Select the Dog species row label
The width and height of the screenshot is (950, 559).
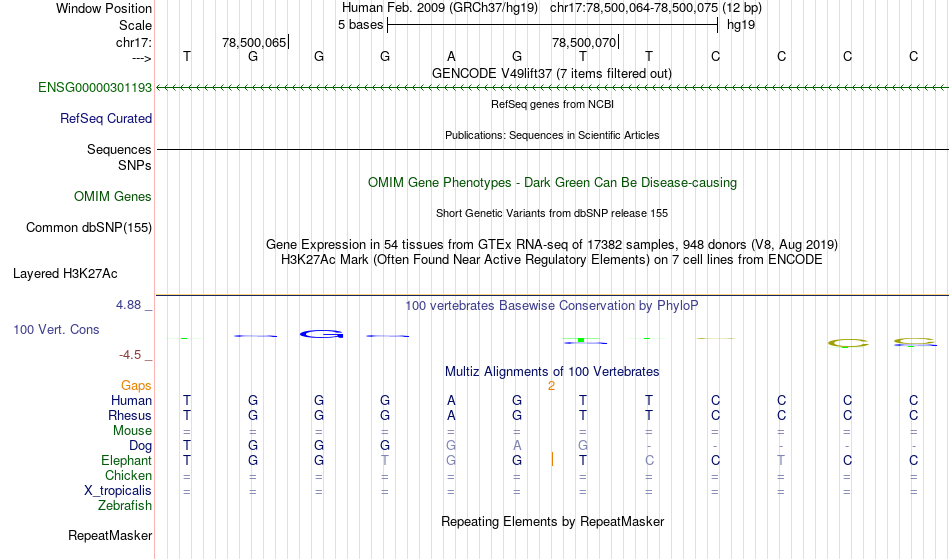(140, 446)
